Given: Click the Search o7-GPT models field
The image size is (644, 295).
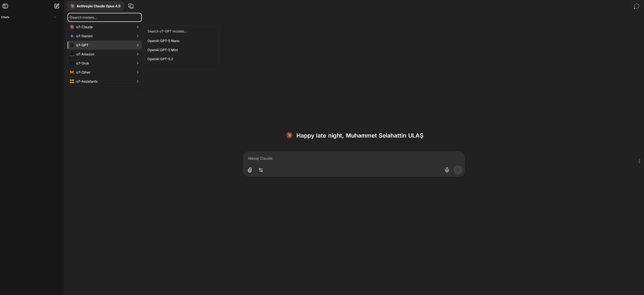Looking at the screenshot, I should (x=181, y=31).
